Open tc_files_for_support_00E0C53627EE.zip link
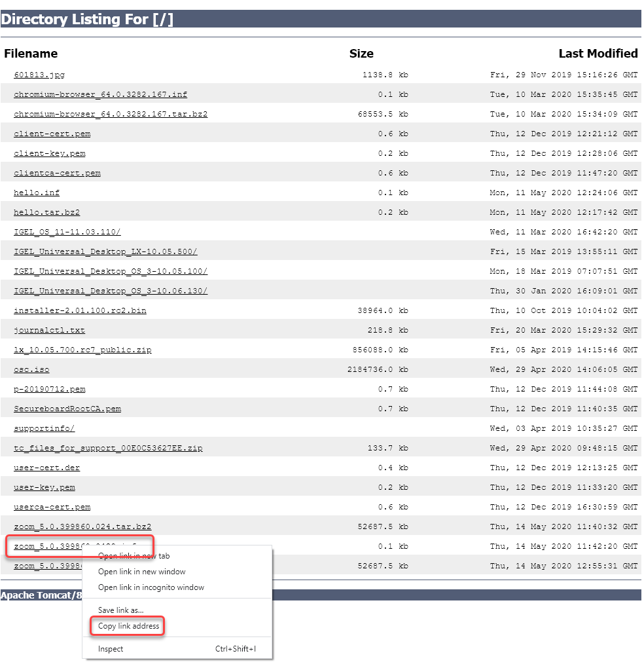 point(108,448)
